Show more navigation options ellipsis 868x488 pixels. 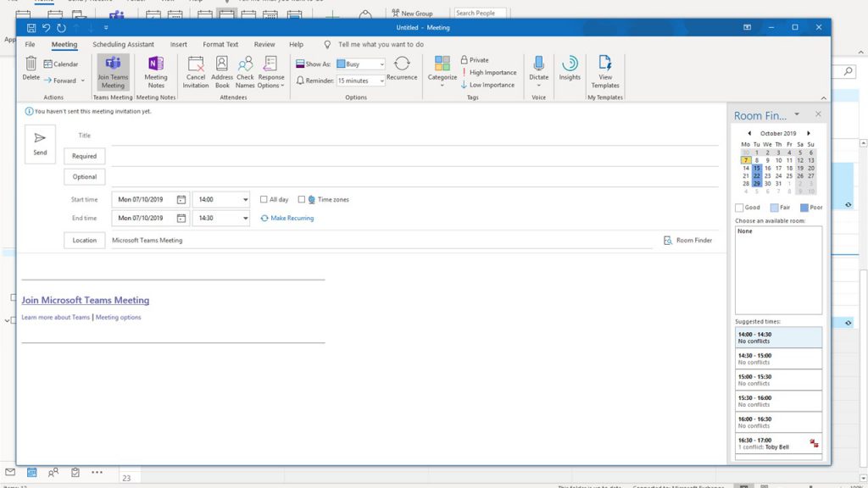point(97,472)
